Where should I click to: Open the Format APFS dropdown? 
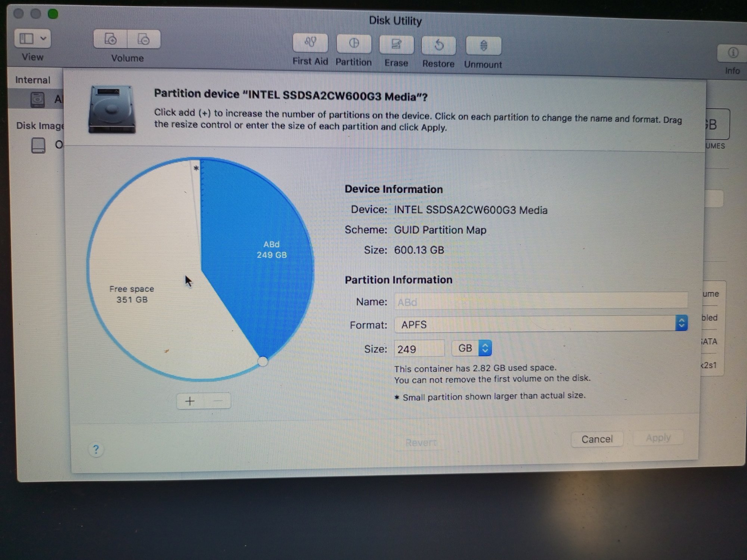[x=540, y=324]
